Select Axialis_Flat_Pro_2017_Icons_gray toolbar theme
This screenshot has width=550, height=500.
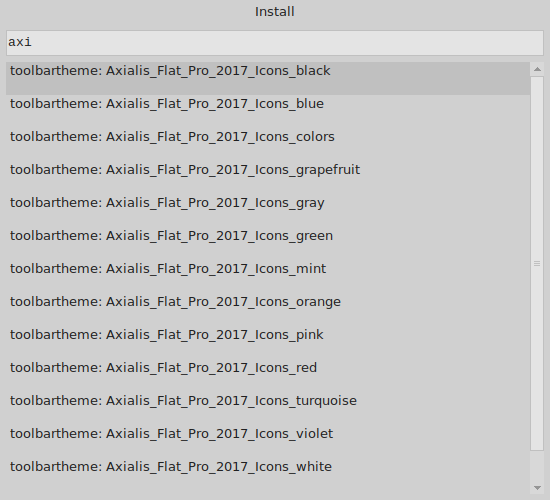268,210
